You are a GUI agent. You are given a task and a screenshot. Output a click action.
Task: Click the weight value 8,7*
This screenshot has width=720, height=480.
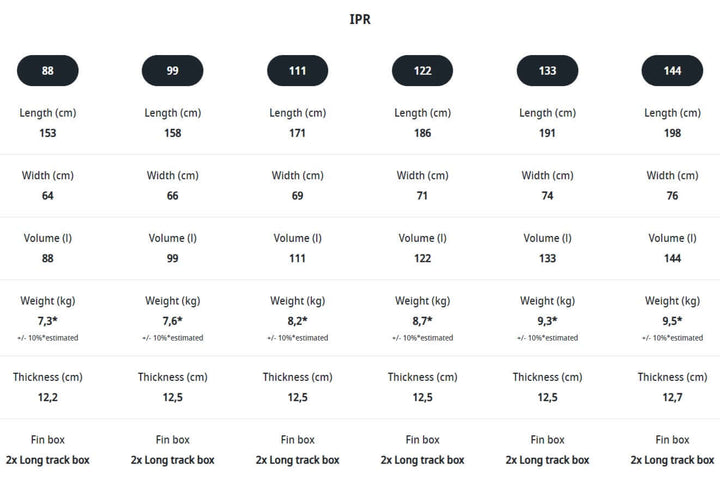tap(422, 321)
